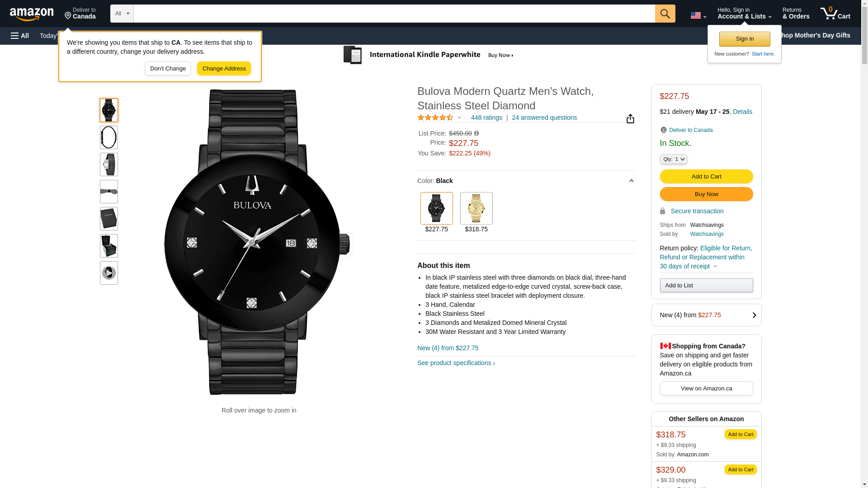The image size is (868, 488).
Task: Click the share icon near ratings
Action: click(x=630, y=118)
